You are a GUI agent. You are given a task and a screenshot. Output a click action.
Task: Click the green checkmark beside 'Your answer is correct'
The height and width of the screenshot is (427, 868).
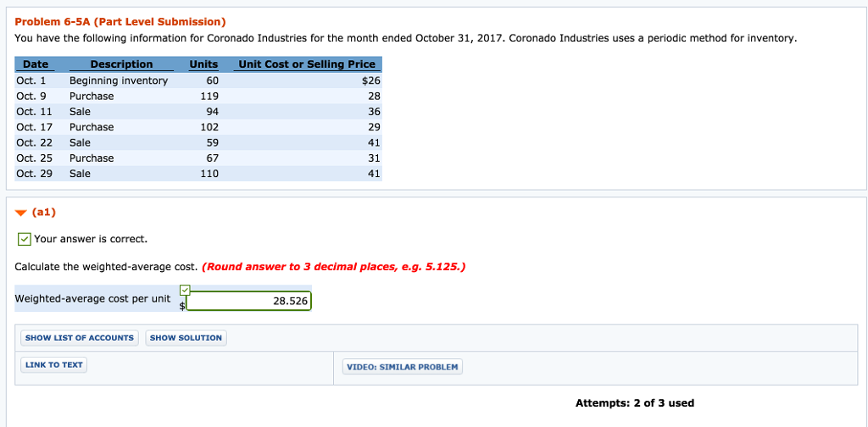25,239
